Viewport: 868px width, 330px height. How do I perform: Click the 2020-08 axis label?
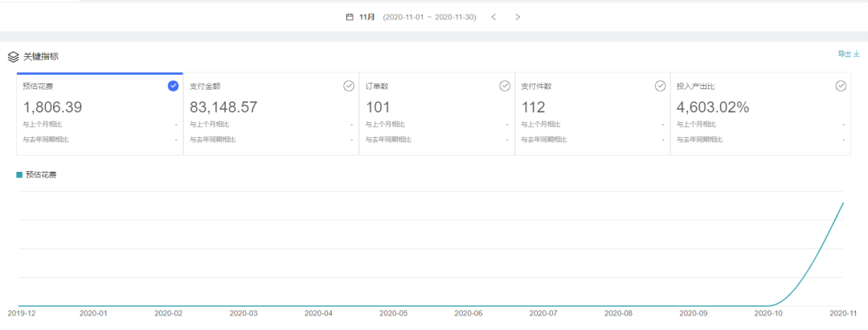click(618, 313)
